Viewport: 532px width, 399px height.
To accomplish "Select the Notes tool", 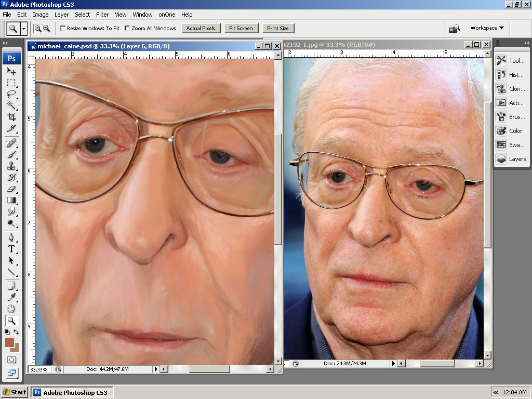I will click(x=11, y=286).
